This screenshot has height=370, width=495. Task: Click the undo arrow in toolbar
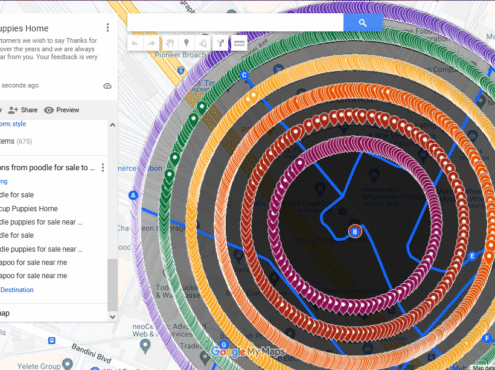[x=135, y=43]
